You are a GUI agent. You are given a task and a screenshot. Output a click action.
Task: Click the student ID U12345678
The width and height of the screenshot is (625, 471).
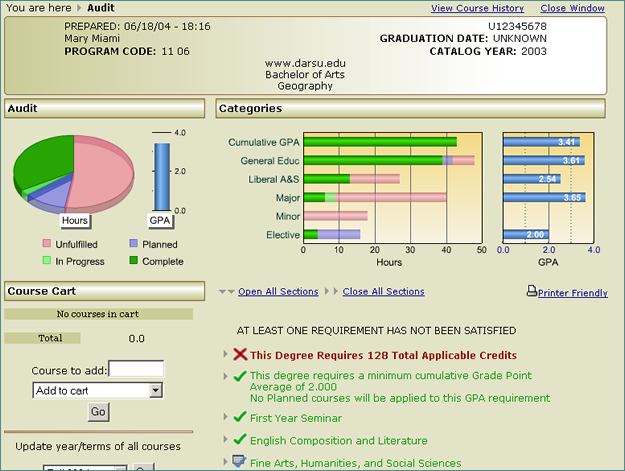tap(517, 26)
